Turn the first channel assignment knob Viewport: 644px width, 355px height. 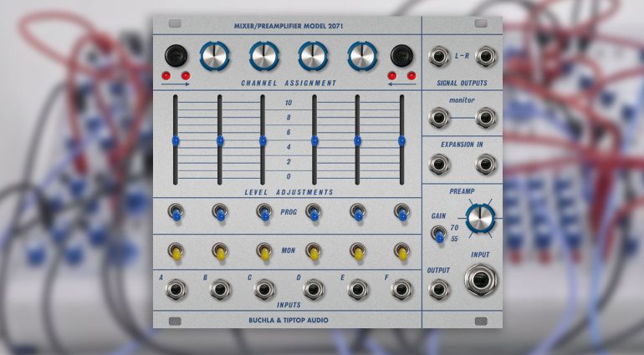point(214,56)
